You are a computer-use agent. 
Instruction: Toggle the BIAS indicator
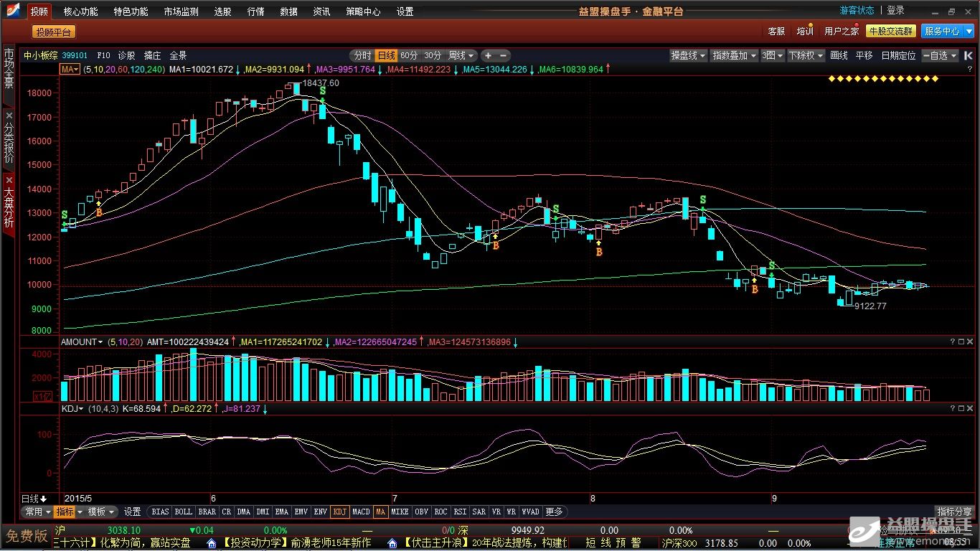click(x=160, y=512)
